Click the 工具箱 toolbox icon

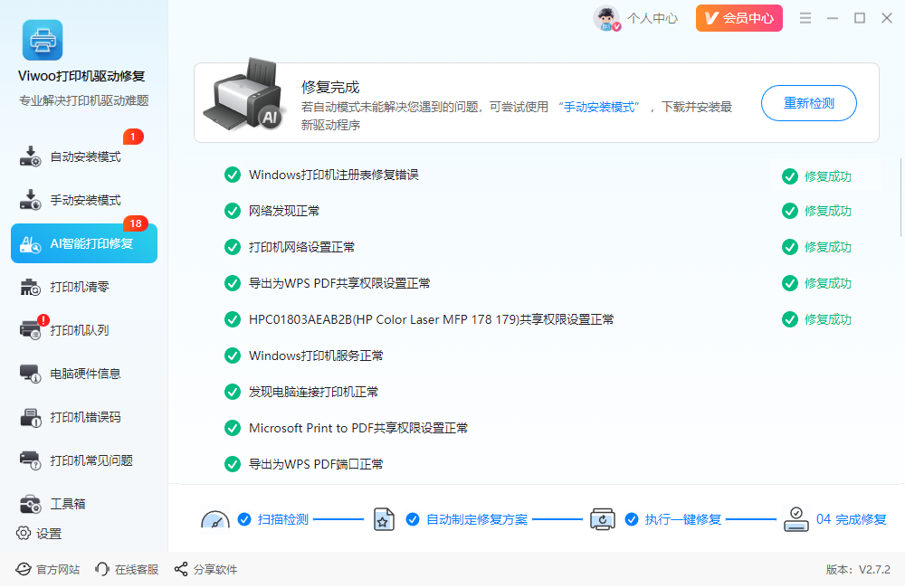coord(31,504)
